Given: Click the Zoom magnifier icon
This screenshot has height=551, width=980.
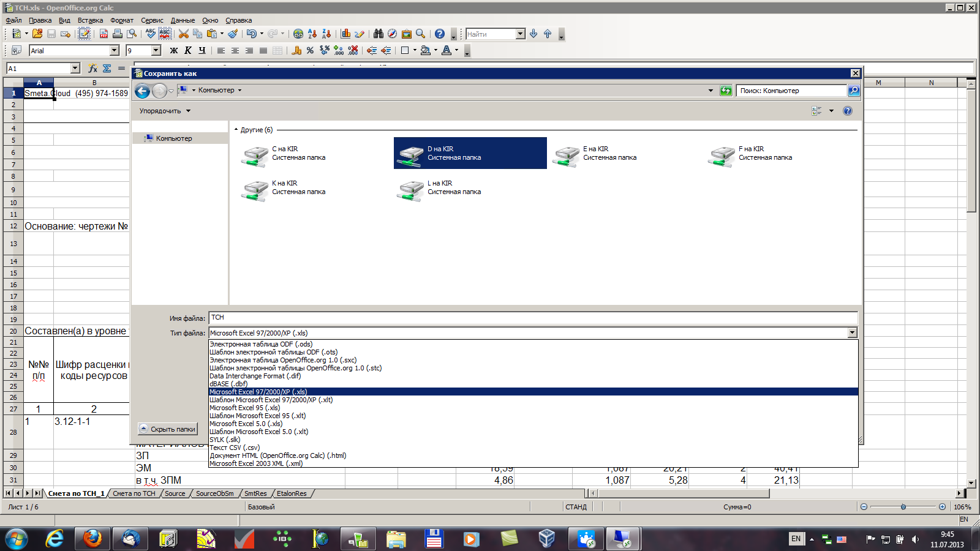Looking at the screenshot, I should click(x=421, y=34).
